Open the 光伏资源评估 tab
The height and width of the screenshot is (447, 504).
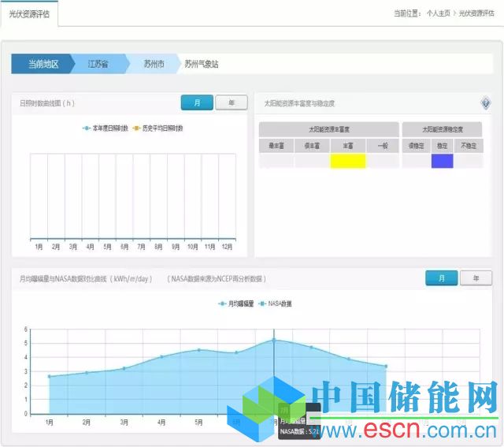click(x=28, y=13)
